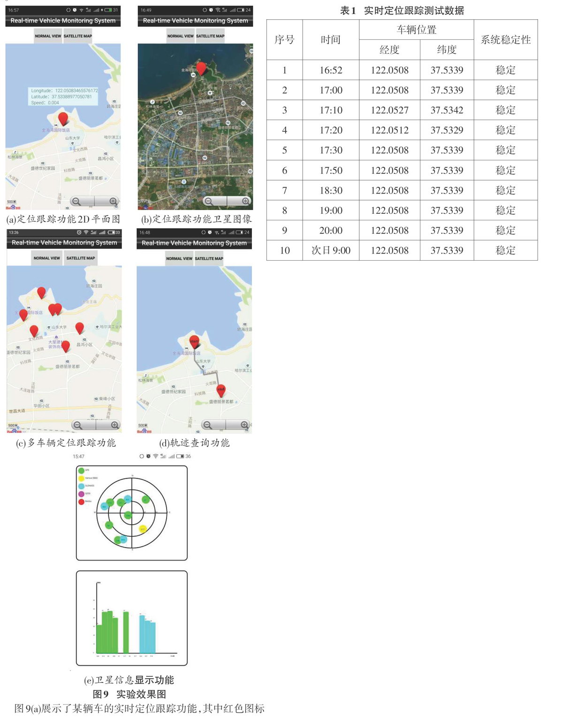
Task: Click the 经度 sub-header
Action: 389,50
